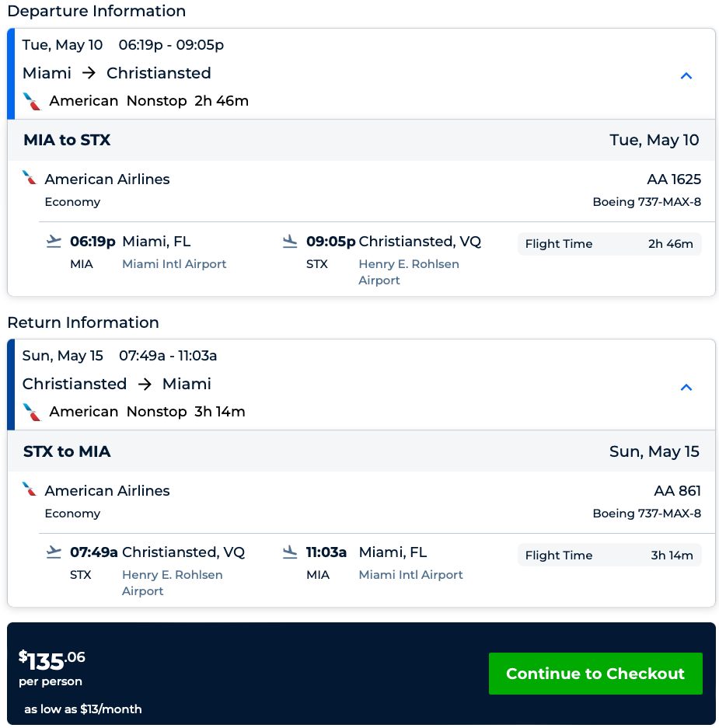719x728 pixels.
Task: Collapse the departure flight details chevron
Action: 686,76
